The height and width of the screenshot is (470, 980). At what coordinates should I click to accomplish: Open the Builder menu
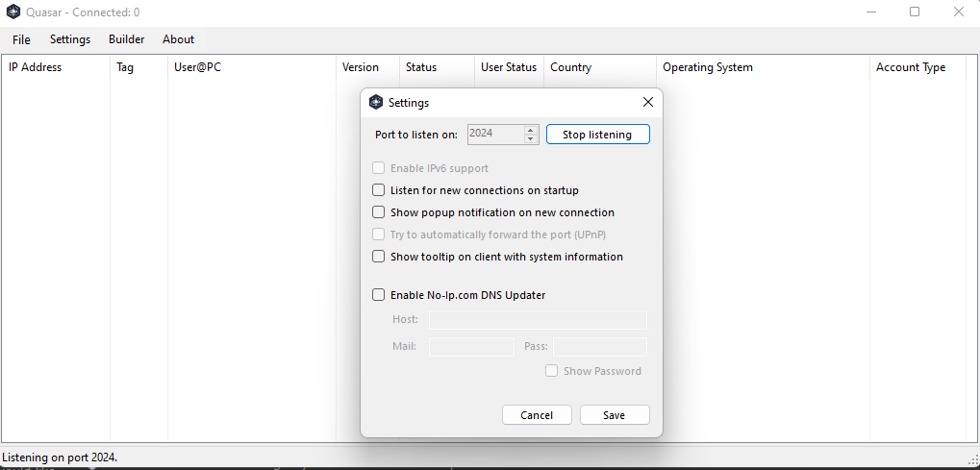(x=127, y=39)
